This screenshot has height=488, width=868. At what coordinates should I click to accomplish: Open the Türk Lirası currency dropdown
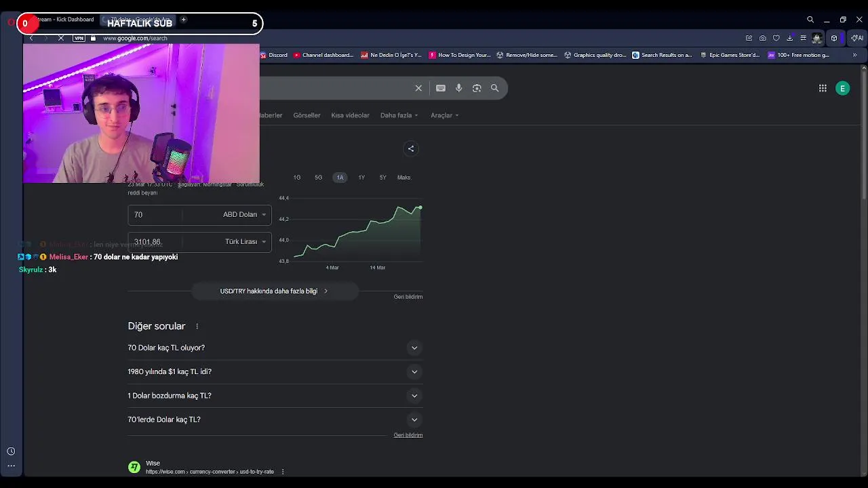tap(245, 241)
